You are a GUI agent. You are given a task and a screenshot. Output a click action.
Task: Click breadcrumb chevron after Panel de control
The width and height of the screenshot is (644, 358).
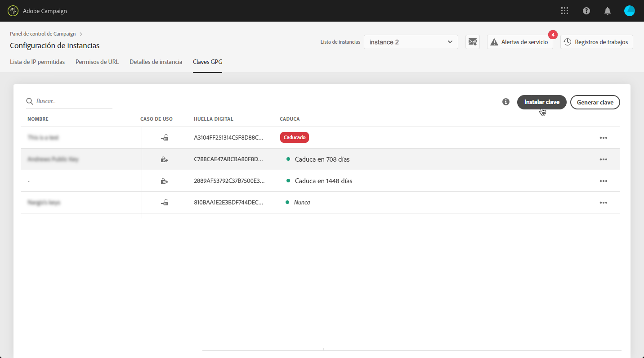point(81,34)
